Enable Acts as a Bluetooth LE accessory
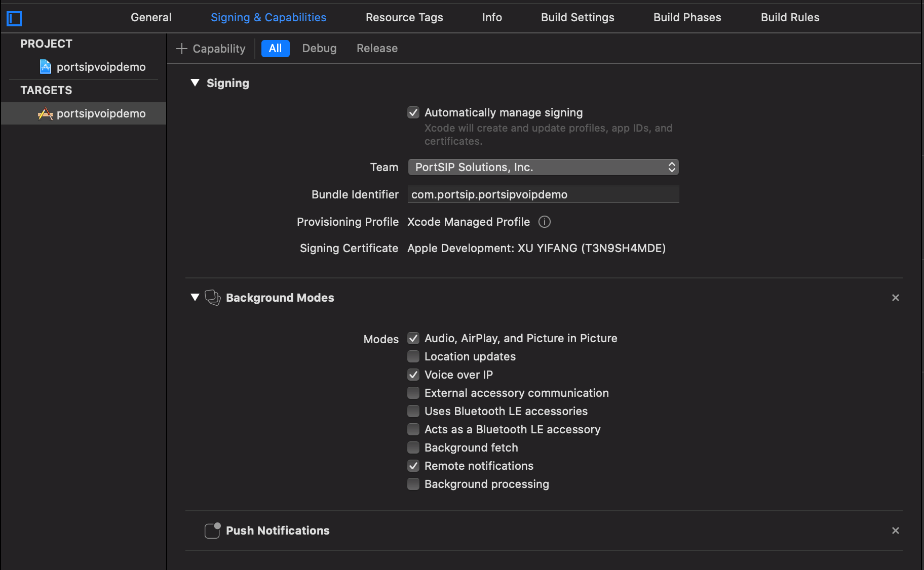 pos(413,429)
